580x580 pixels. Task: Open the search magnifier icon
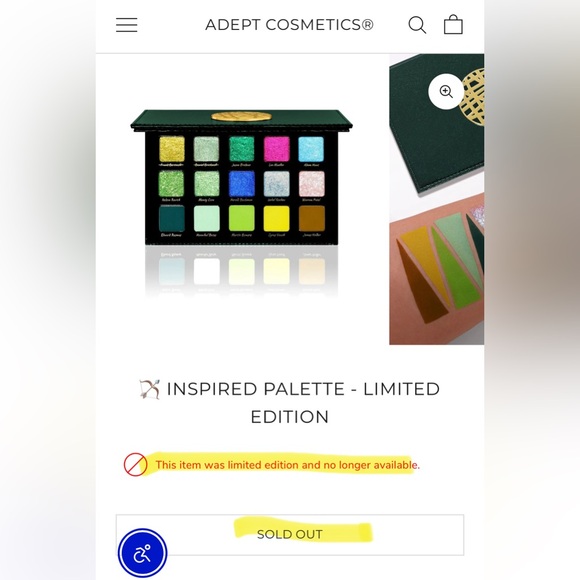tap(417, 25)
